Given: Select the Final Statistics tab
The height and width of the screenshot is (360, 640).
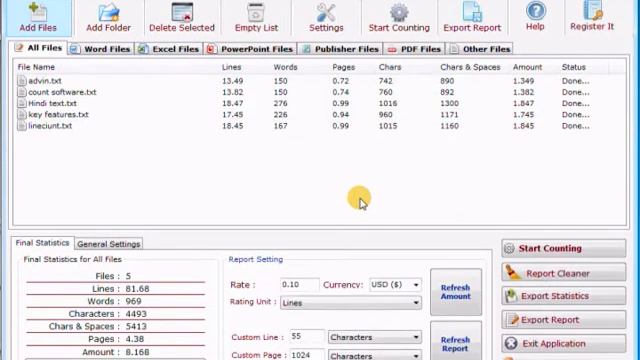Looking at the screenshot, I should click(42, 243).
